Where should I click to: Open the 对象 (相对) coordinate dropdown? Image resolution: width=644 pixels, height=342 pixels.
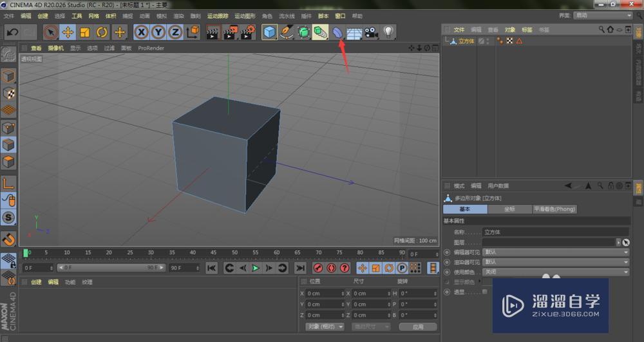[x=325, y=327]
